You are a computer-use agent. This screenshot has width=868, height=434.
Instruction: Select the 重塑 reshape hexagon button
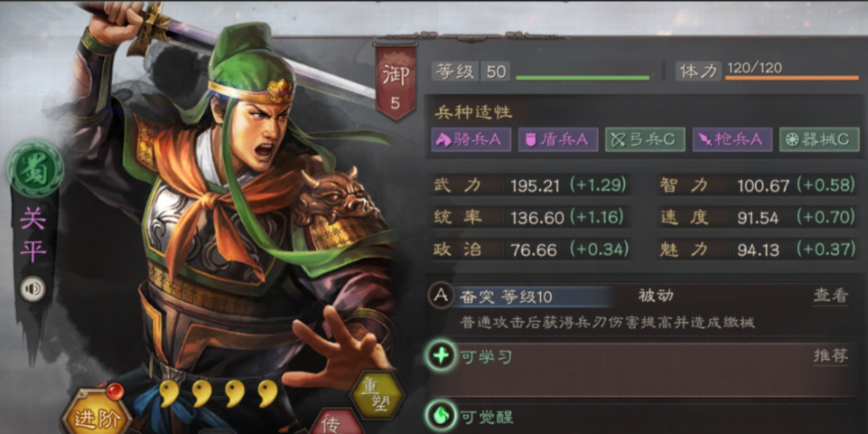point(377,394)
